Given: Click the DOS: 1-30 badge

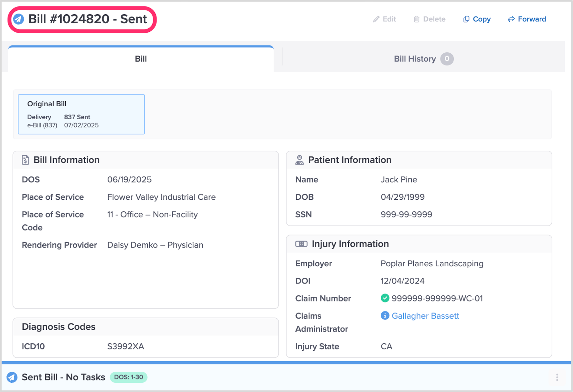Looking at the screenshot, I should click(129, 377).
